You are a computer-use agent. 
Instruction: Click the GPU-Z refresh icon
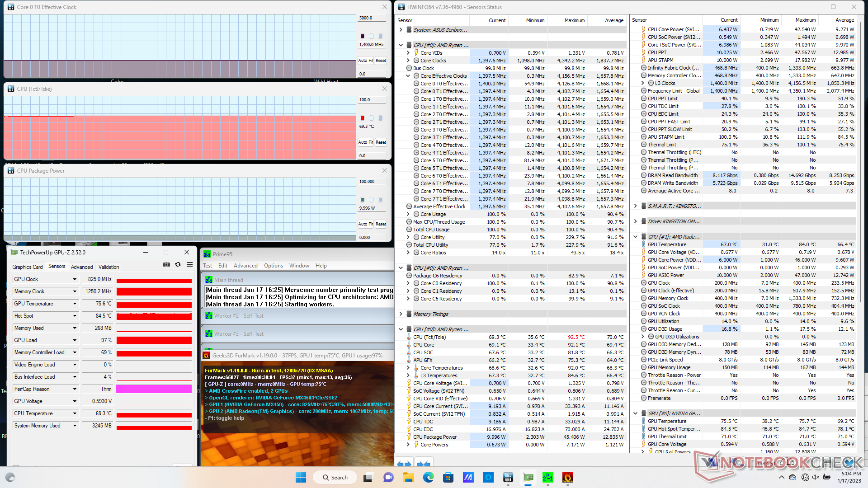point(178,265)
